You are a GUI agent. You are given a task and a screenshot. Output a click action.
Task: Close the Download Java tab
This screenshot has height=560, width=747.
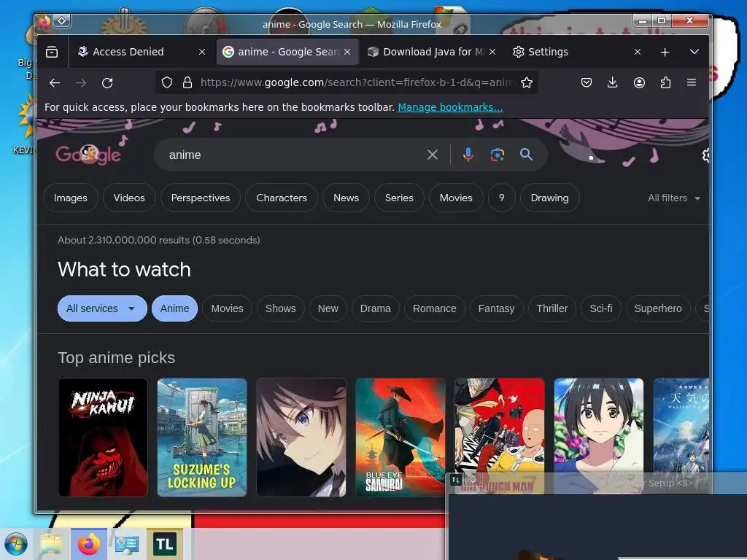(x=492, y=52)
